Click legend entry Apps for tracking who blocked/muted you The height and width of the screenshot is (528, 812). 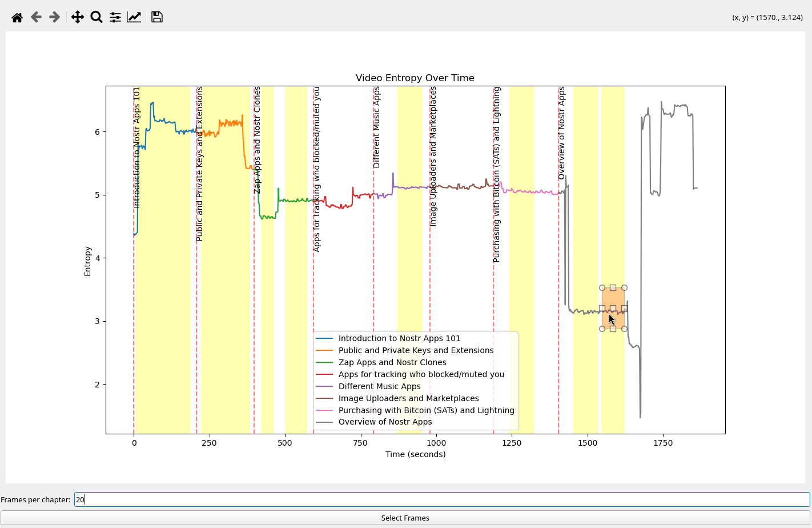point(421,374)
